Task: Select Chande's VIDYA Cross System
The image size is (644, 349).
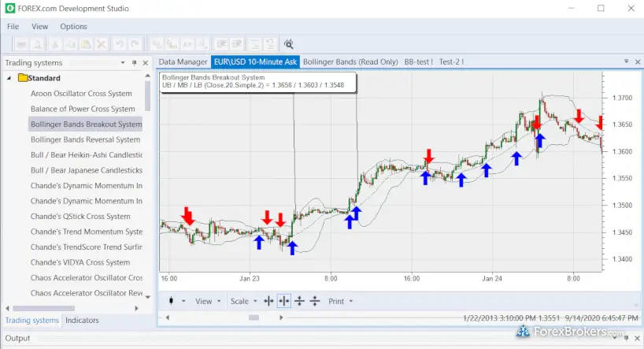Action: coord(80,262)
